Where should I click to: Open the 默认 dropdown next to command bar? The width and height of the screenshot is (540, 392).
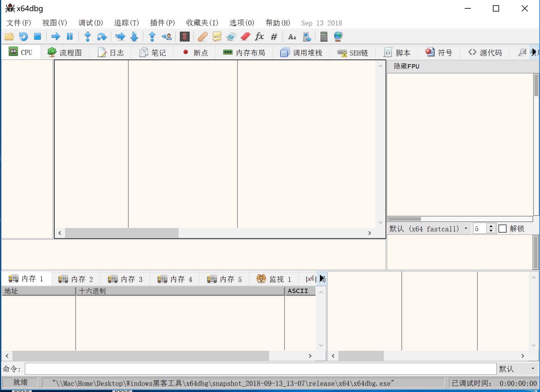(x=517, y=369)
